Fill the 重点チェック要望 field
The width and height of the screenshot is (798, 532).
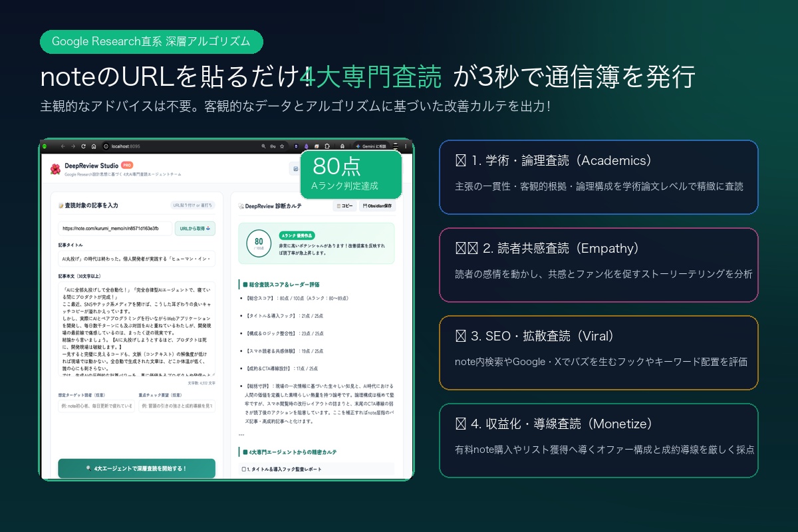pyautogui.click(x=177, y=405)
